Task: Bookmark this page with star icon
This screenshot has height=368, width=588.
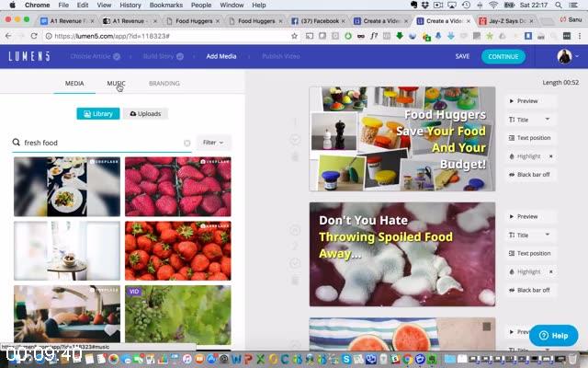Action: coord(294,36)
